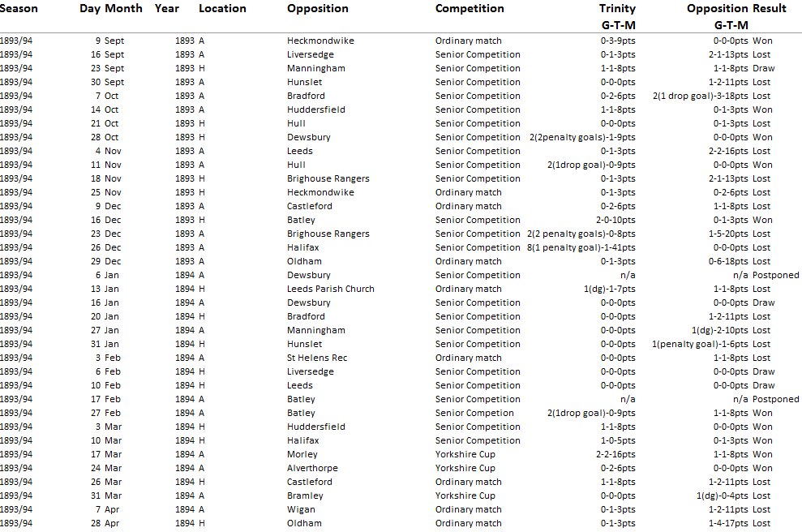Click Wigan in the 7 Apr row
Screen dimensions: 802x532
[x=302, y=510]
